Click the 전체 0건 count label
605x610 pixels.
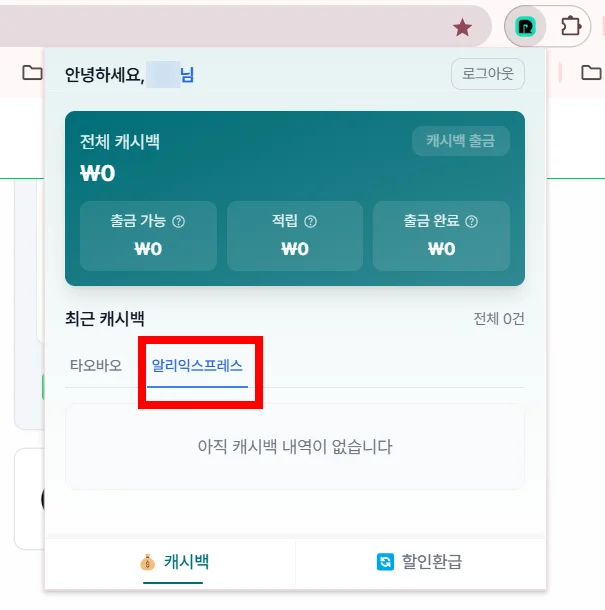(499, 319)
